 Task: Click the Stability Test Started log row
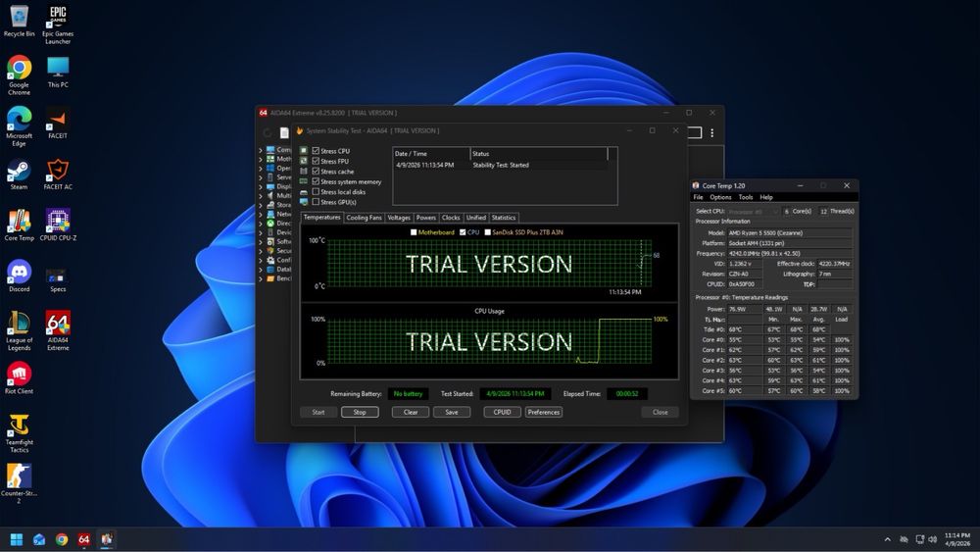tap(500, 165)
